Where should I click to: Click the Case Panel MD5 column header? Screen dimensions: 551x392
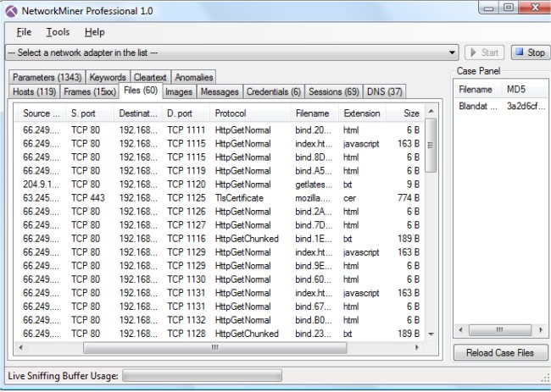[526, 89]
